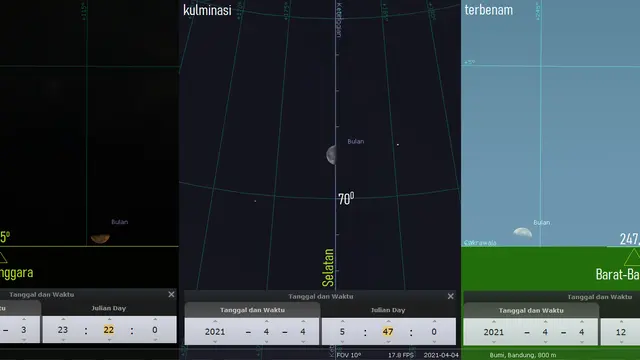640x360 pixels.
Task: Select the orange rising Moon at horizon
Action: pos(100,238)
